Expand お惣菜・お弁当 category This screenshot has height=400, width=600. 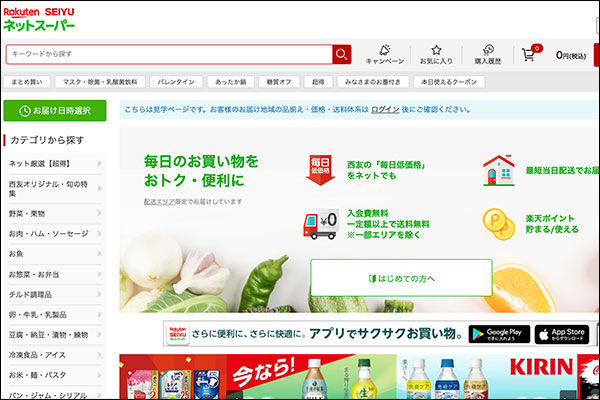click(55, 274)
